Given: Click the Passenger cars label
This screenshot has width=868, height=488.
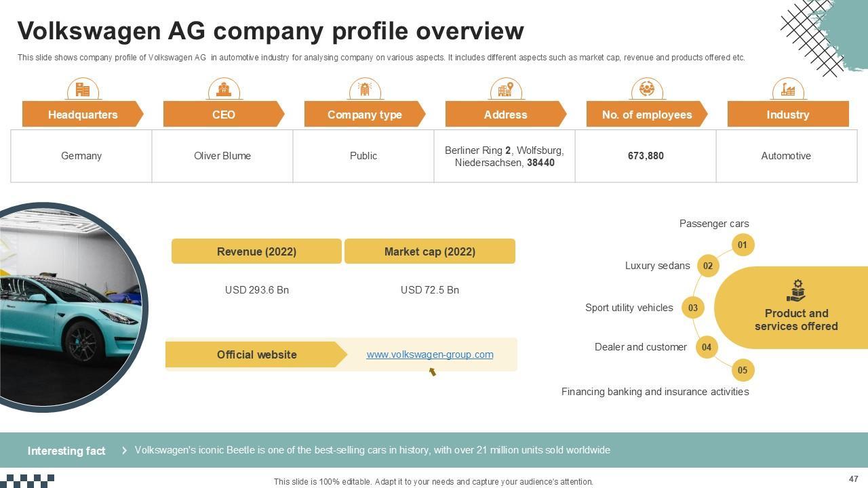Looking at the screenshot, I should [x=714, y=224].
